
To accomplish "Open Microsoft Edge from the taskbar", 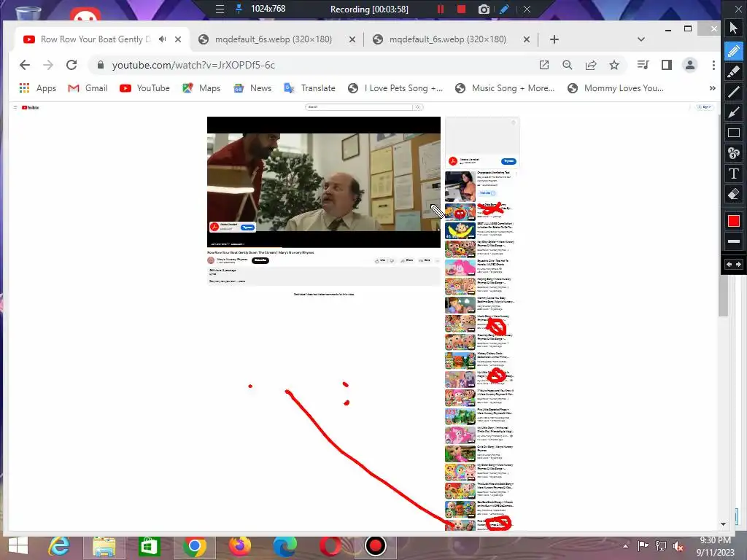I will (x=285, y=546).
